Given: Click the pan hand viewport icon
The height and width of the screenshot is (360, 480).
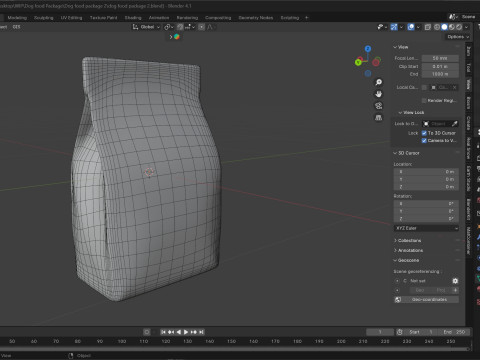Looking at the screenshot, I should tap(378, 94).
